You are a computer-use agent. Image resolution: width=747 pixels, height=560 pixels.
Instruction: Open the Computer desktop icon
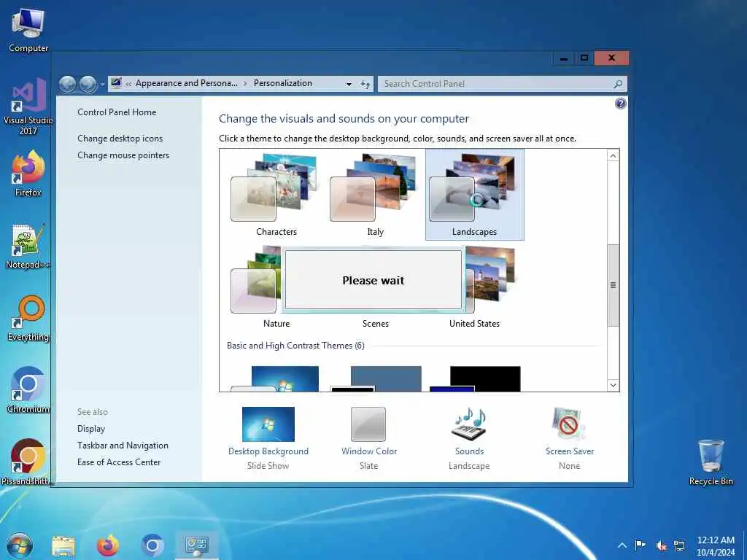click(x=28, y=30)
